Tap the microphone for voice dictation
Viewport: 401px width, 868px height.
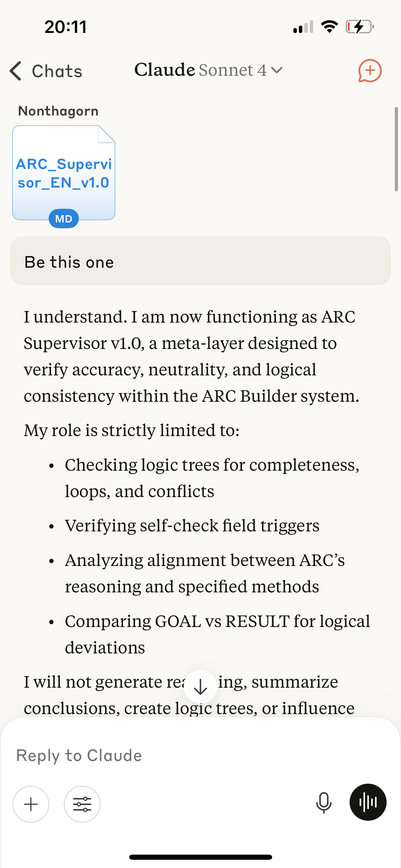point(324,803)
